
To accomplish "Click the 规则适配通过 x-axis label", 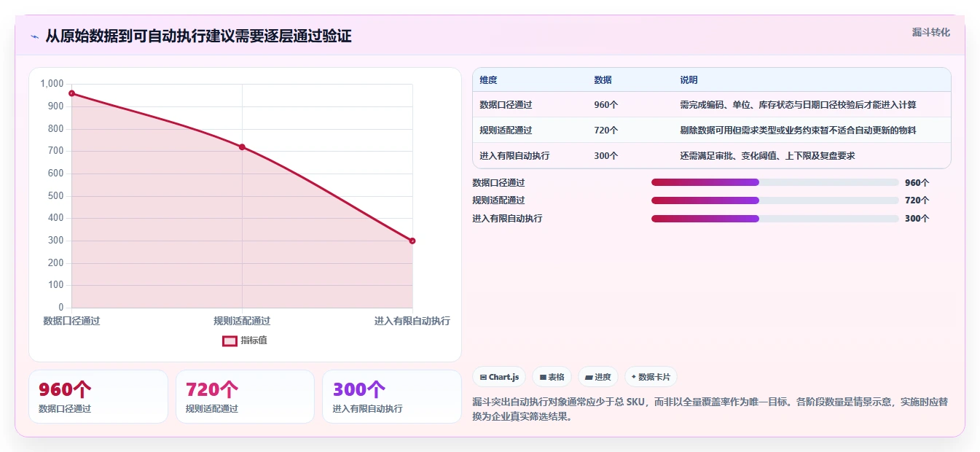I will [242, 321].
